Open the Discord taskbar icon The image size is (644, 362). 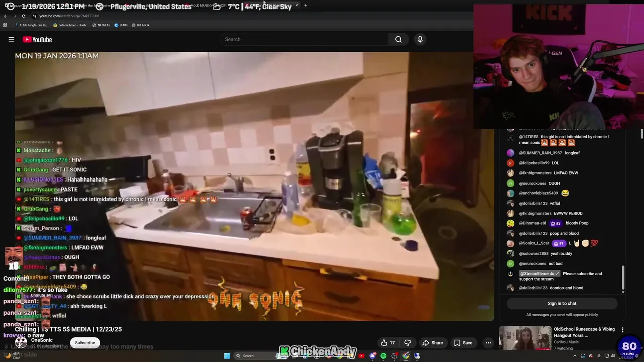coord(373,356)
